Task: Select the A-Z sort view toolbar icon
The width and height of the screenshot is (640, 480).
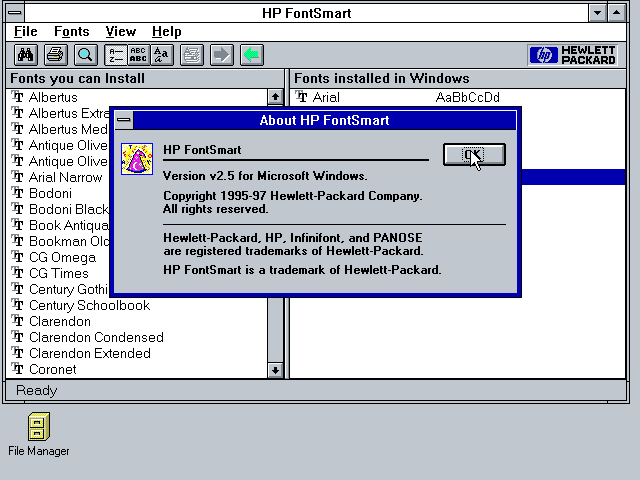Action: point(116,55)
